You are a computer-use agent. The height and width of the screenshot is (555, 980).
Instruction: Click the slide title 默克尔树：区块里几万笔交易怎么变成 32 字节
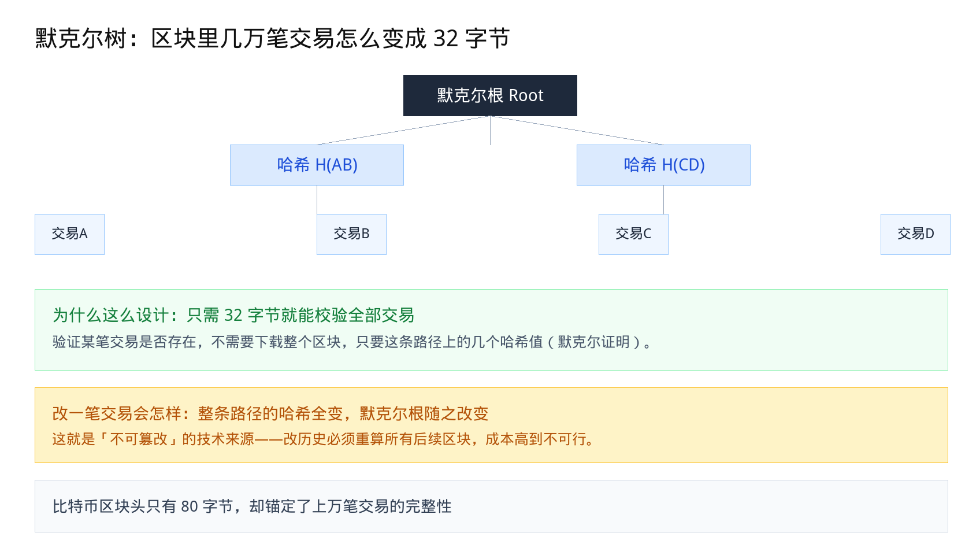click(x=272, y=39)
